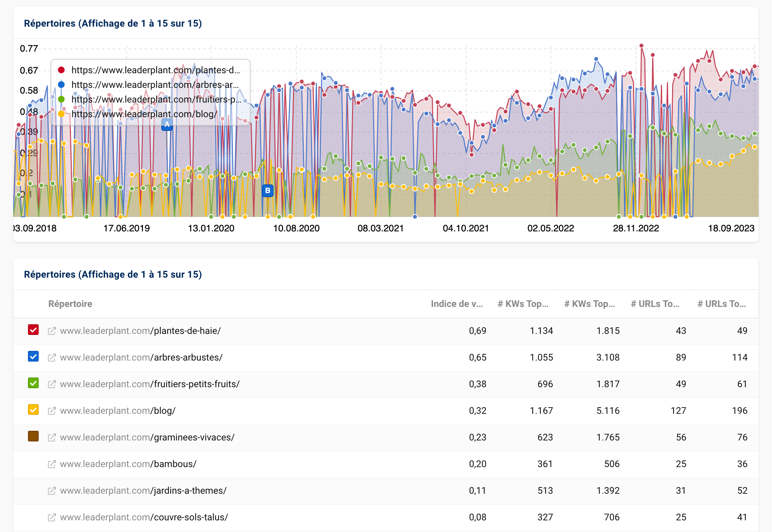
Task: Click value 1.392 in jardins-a-themes row
Action: pos(608,491)
